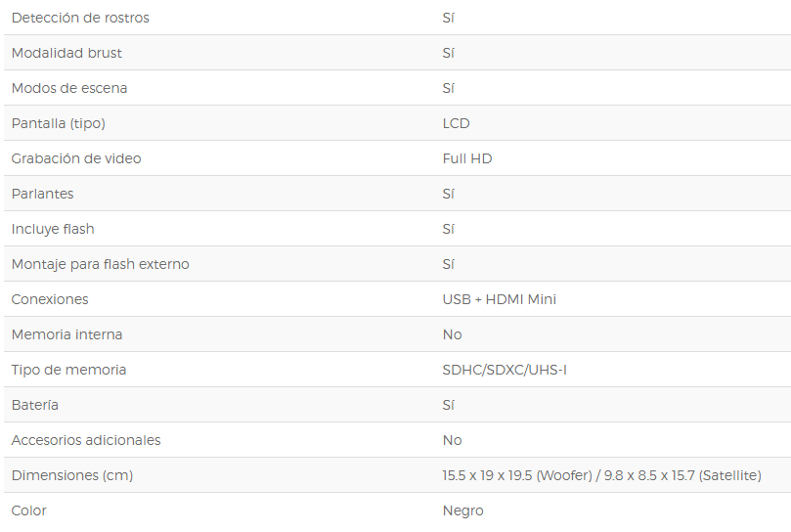Screen dimensions: 791x532
Task: Select the 'Modalidad brust' row label
Action: click(x=66, y=53)
